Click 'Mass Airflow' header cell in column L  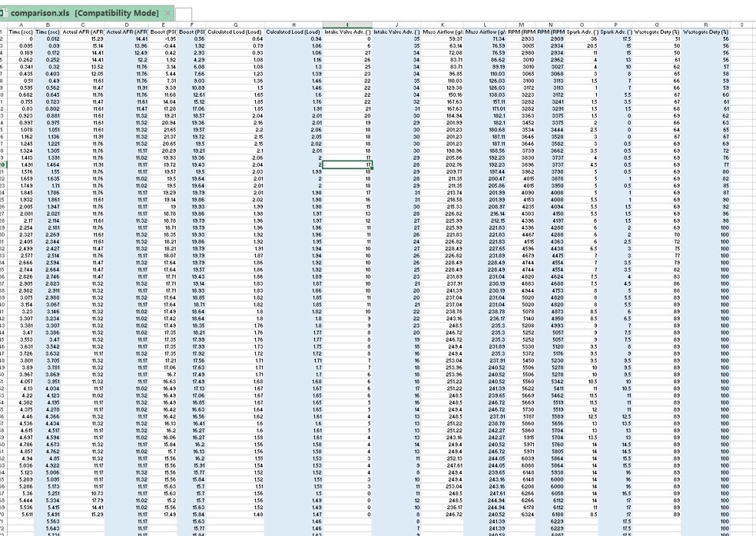pos(485,31)
